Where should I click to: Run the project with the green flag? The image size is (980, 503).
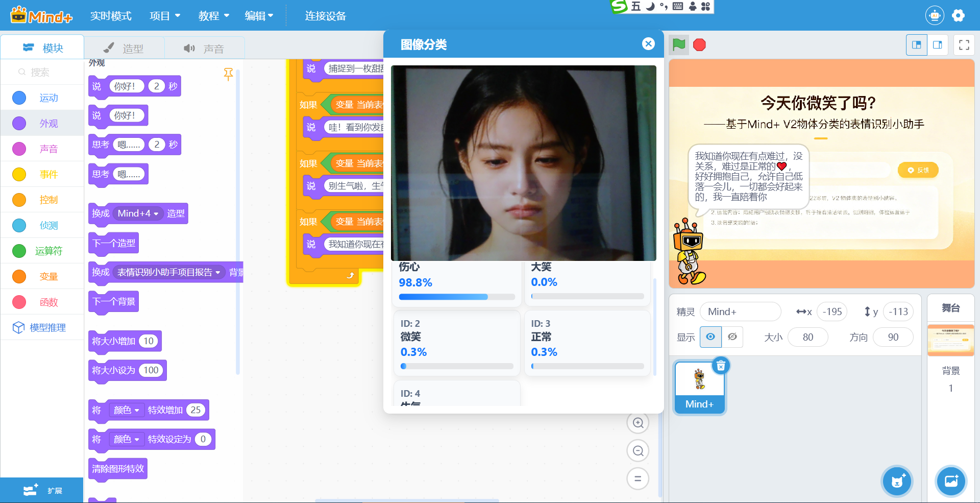click(679, 45)
